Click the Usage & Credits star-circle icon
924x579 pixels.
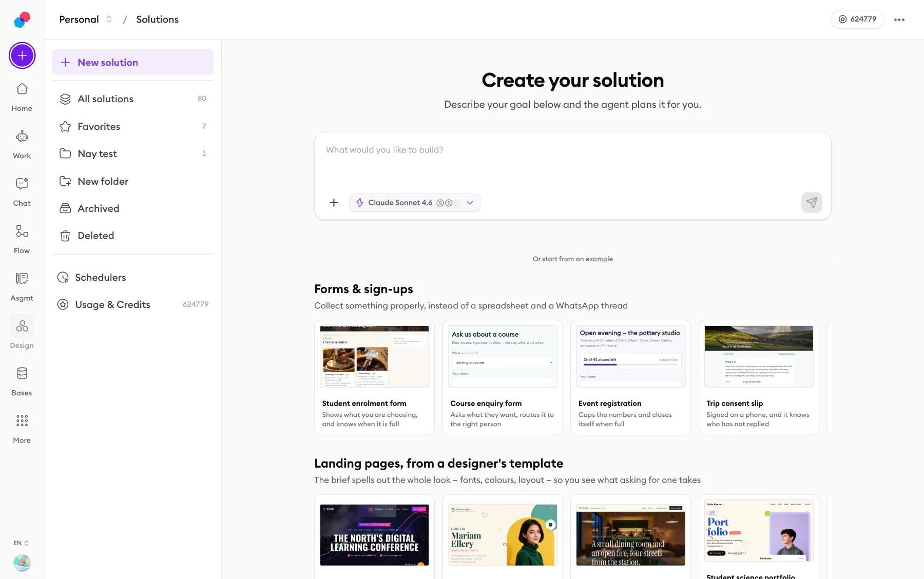click(x=63, y=304)
